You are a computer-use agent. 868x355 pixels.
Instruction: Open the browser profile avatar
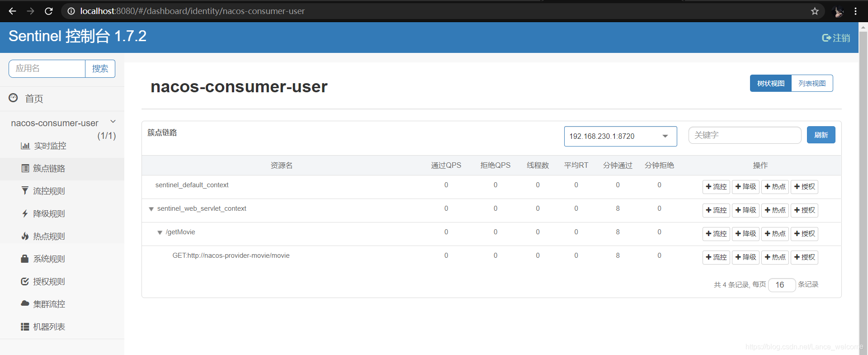pos(838,11)
